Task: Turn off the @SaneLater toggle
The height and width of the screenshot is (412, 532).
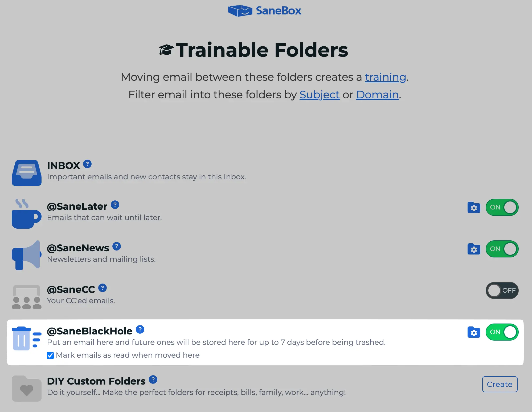Action: coord(502,207)
